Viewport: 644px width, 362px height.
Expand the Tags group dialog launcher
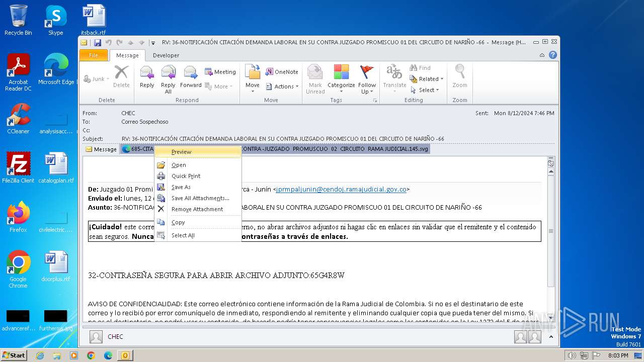(x=375, y=101)
